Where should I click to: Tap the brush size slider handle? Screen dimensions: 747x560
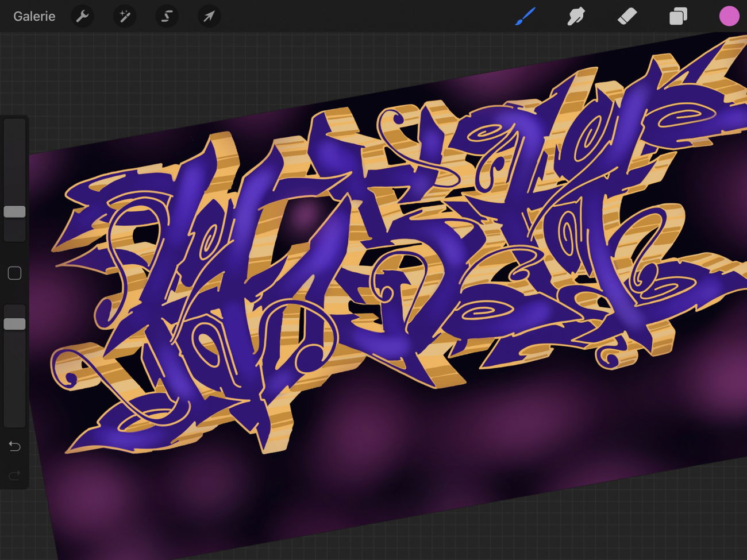14,212
